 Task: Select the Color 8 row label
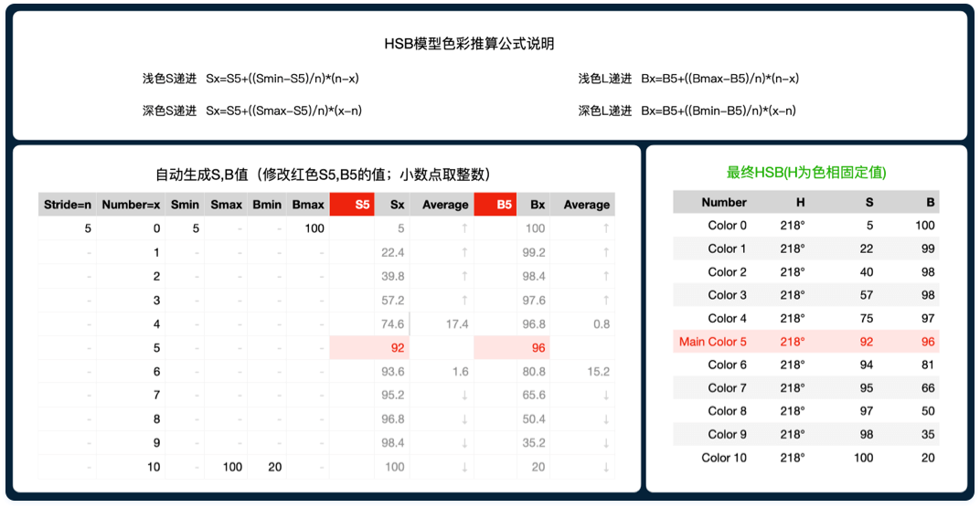[x=727, y=411]
